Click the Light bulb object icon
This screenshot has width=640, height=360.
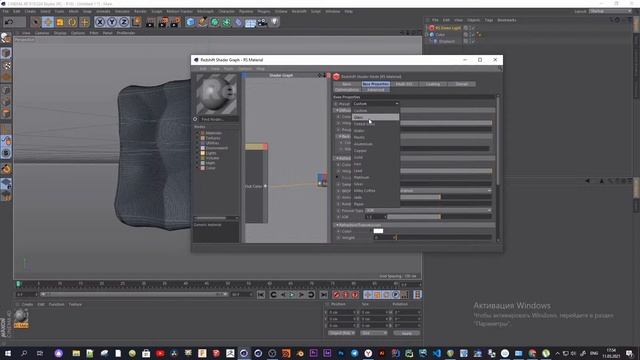[275, 22]
